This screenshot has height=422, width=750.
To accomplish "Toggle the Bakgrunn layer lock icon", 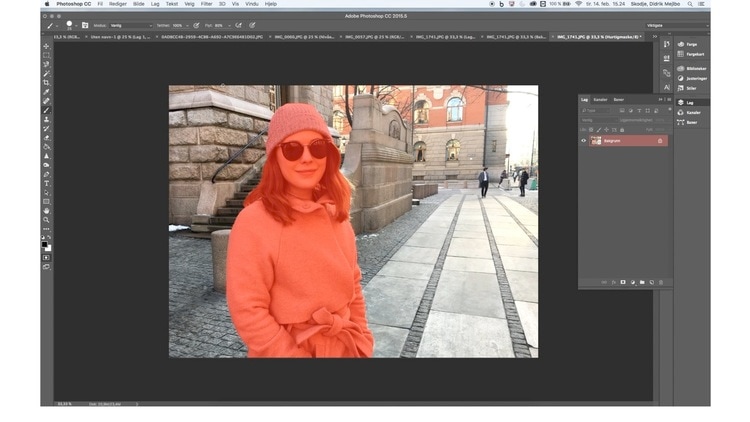I will point(660,141).
